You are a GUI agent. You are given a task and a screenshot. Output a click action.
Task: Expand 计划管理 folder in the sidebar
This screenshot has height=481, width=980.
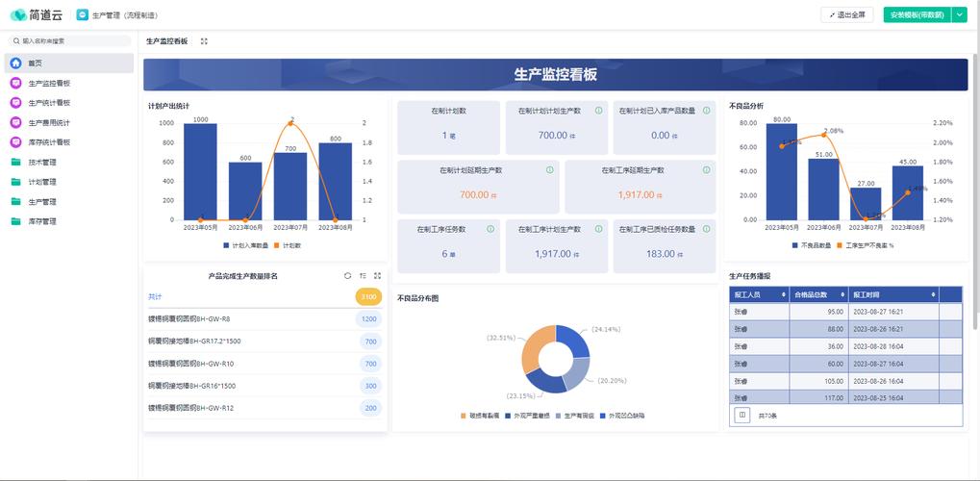(x=69, y=182)
